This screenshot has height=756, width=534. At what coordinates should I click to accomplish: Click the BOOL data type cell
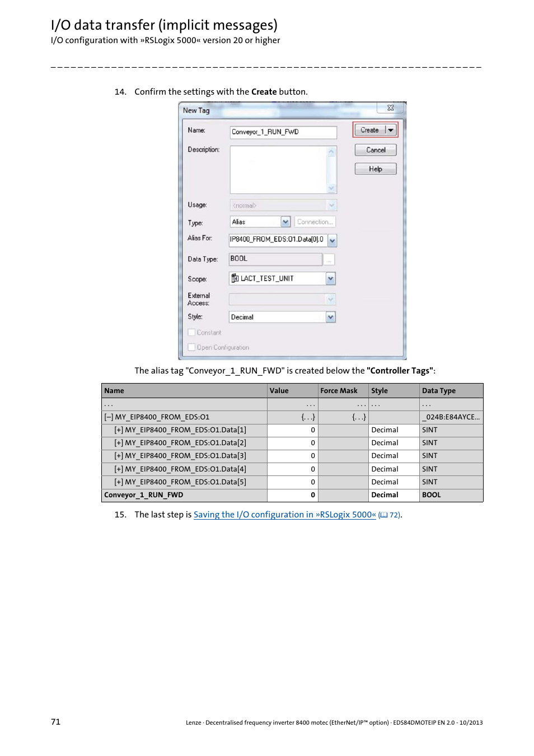coord(451,495)
